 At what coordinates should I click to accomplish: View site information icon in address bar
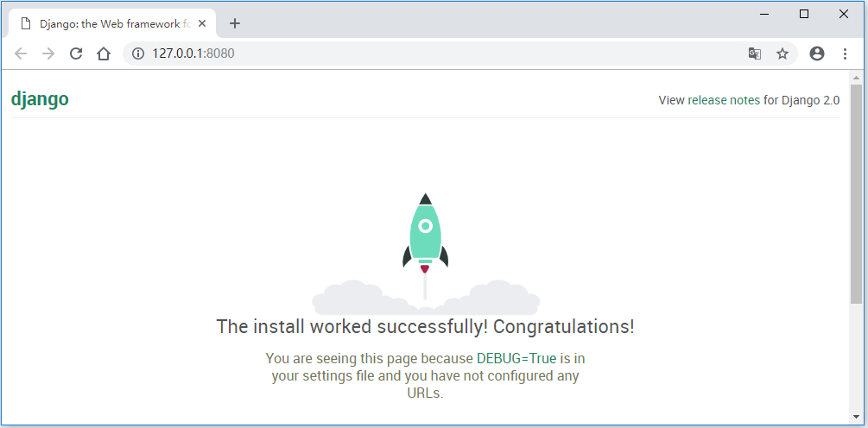(138, 53)
